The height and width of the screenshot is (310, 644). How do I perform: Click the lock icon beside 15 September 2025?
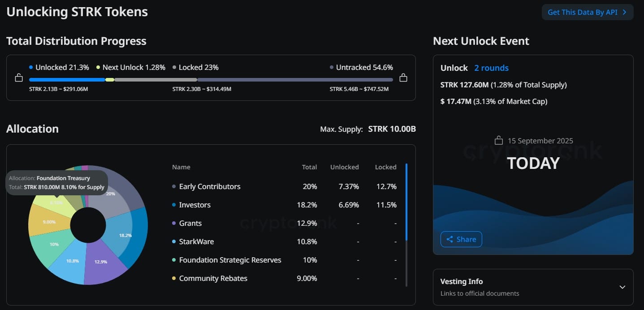[x=499, y=141]
